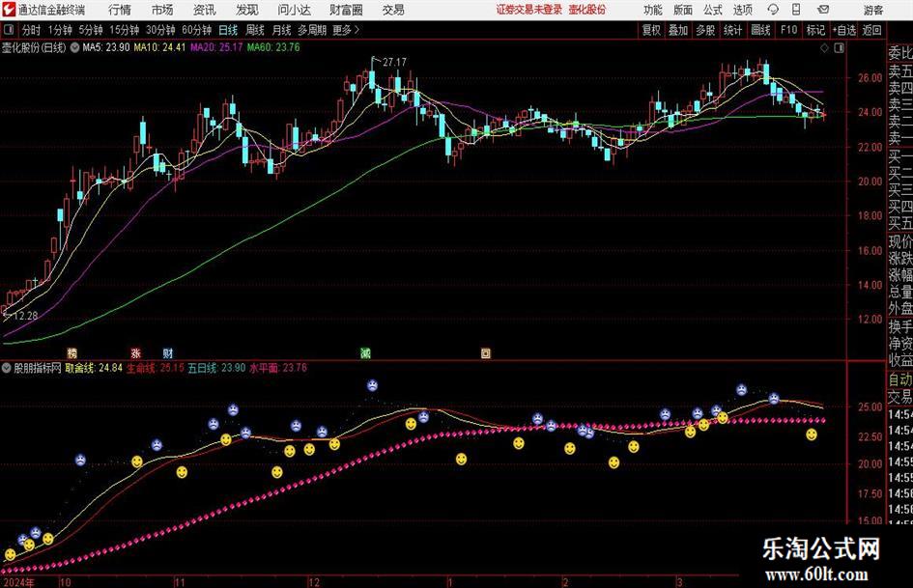
Task: Click the diamond icon above the chart
Action: pos(824,48)
